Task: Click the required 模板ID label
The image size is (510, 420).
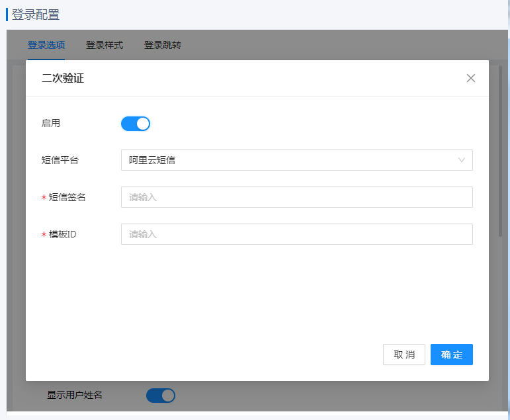Action: click(x=63, y=234)
